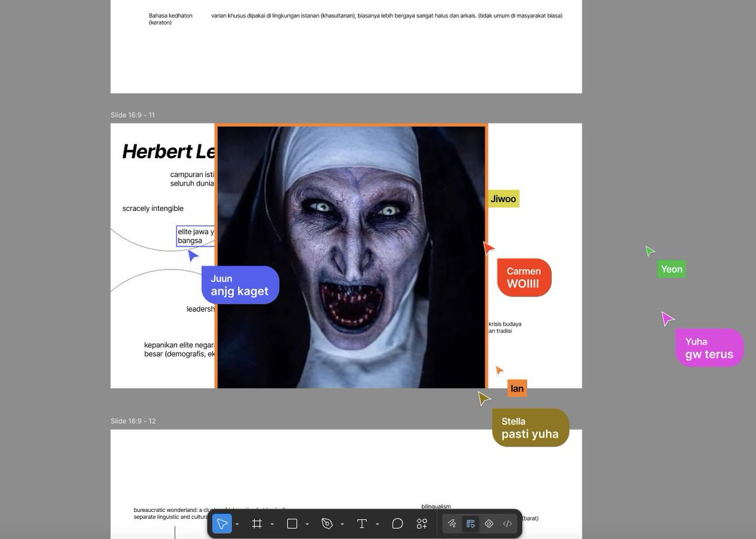Select the "Slide 16:9 - 11" frame label
The image size is (756, 539).
click(132, 115)
